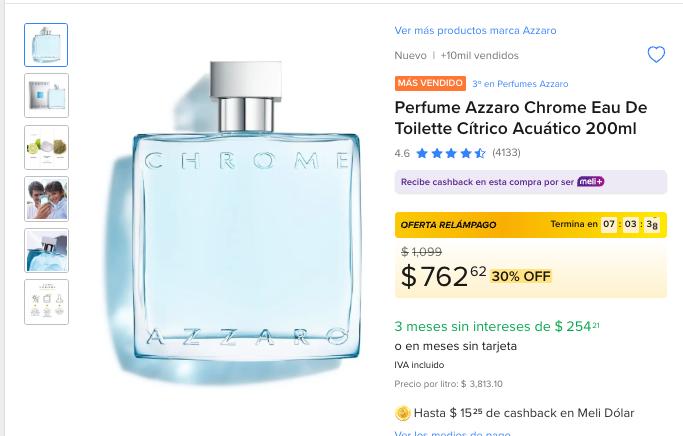The height and width of the screenshot is (436, 683).
Task: Select thumbnail with two people
Action: [46, 199]
